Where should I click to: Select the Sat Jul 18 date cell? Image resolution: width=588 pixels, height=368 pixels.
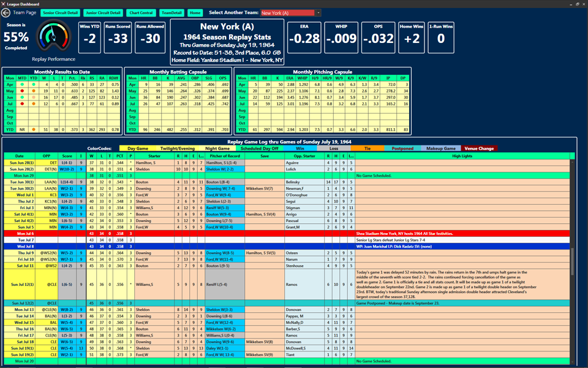pyautogui.click(x=20, y=342)
